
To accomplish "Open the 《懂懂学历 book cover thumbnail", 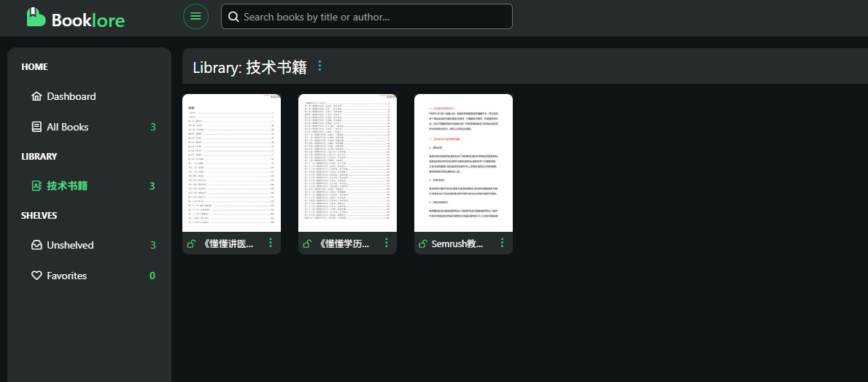I will click(348, 163).
